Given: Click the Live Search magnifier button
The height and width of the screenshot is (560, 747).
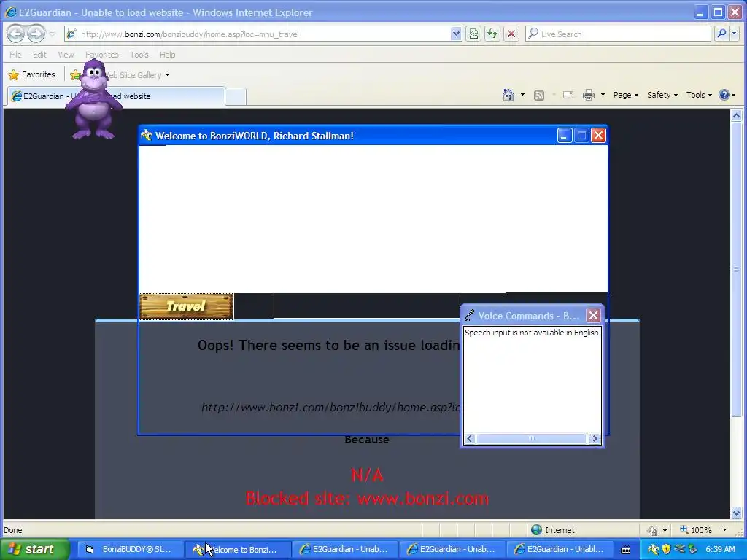Looking at the screenshot, I should (721, 34).
